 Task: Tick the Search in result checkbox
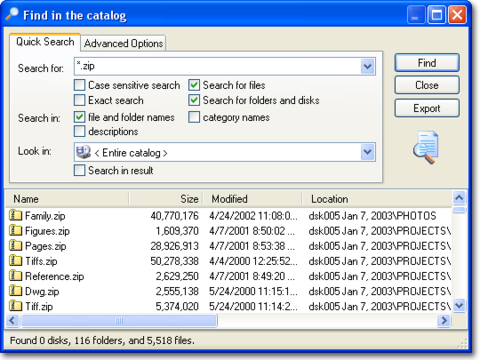(x=79, y=170)
